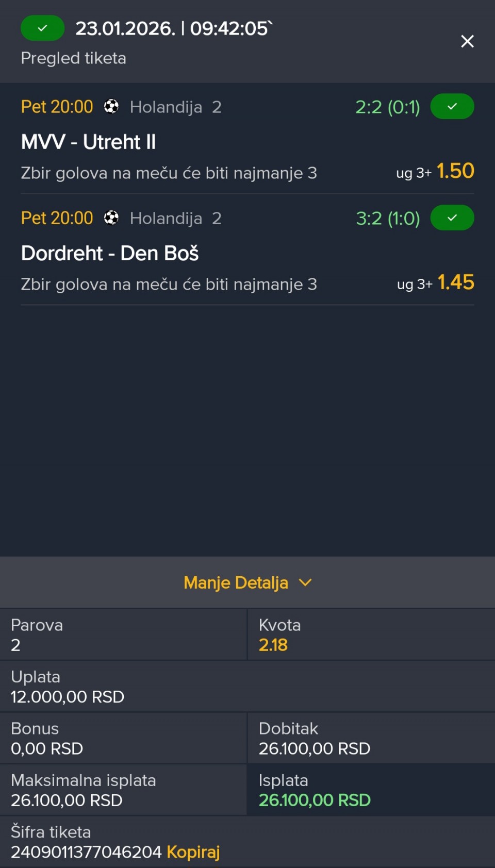Click the 1.50 odds value

click(x=455, y=171)
